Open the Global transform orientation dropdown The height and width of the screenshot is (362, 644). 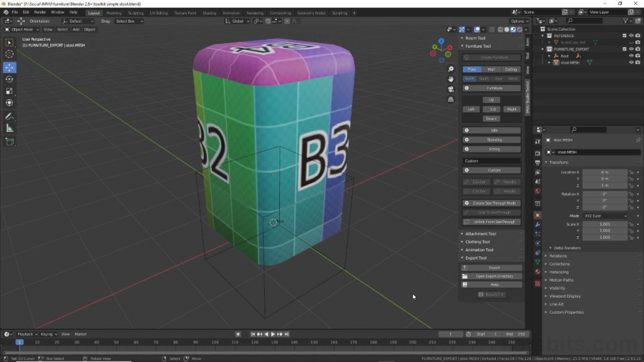click(x=238, y=21)
